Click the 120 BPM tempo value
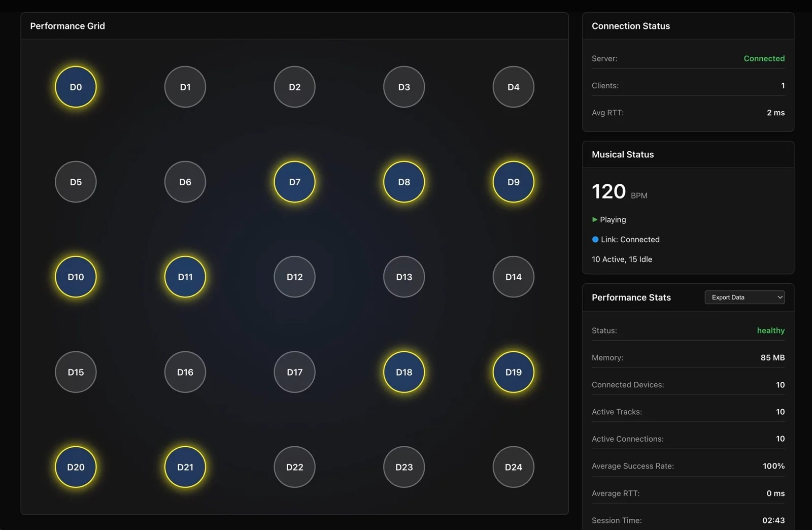The width and height of the screenshot is (812, 530). click(609, 192)
